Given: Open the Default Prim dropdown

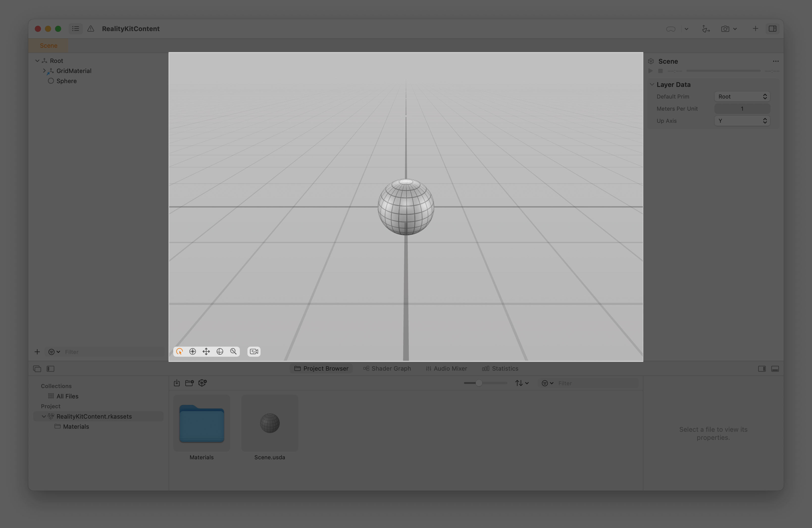Looking at the screenshot, I should click(742, 97).
